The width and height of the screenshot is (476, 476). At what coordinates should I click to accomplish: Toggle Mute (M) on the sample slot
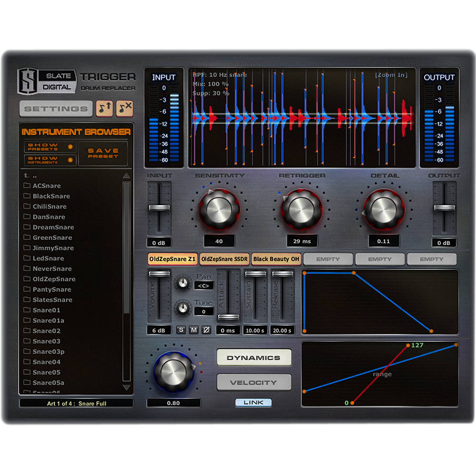[194, 330]
